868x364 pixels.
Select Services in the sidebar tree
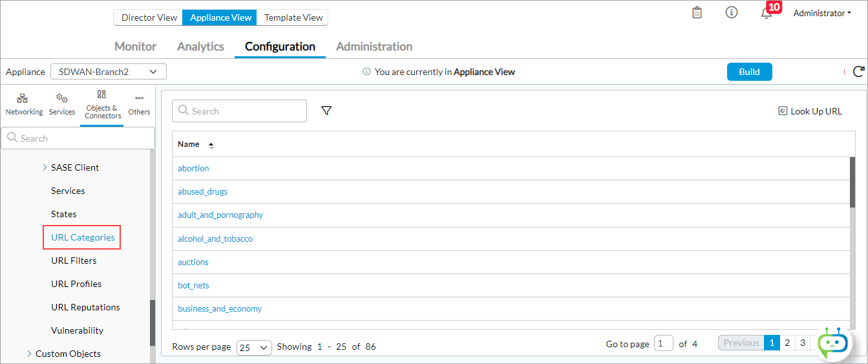68,191
